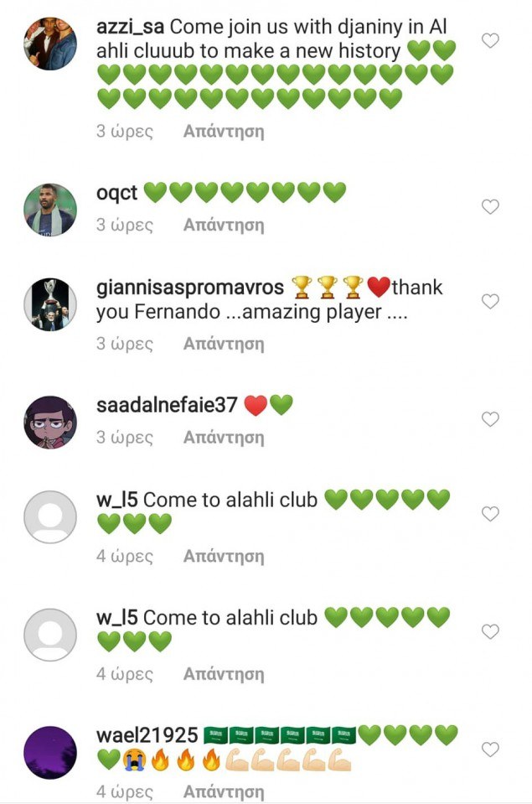Reply to oqct's green hearts comment
Viewport: 532px width, 804px height.
224,225
